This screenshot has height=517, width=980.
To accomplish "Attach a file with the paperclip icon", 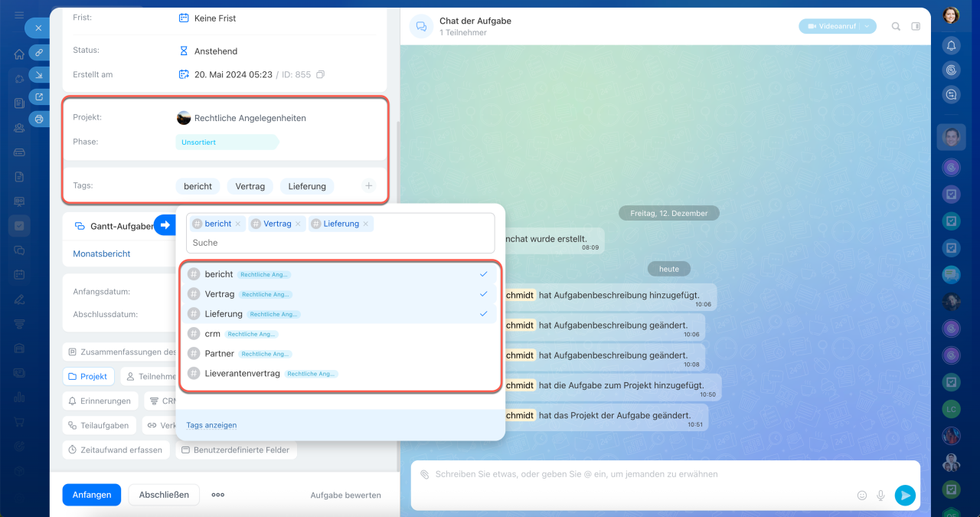I will 424,474.
